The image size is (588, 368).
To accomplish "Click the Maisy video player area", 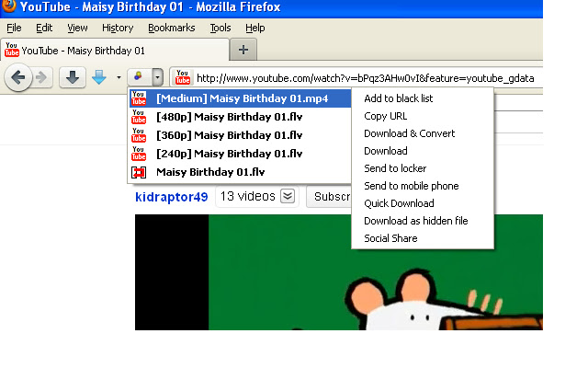I will pyautogui.click(x=339, y=272).
